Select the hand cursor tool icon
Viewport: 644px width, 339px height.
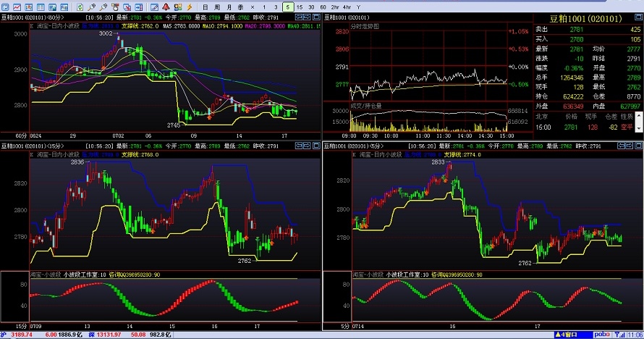click(x=115, y=7)
